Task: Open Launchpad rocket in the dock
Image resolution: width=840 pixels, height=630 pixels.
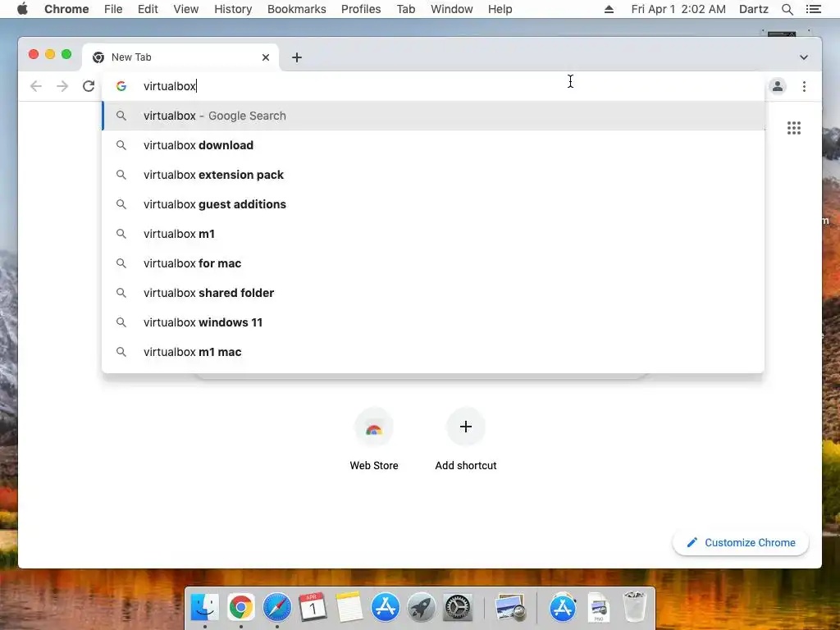Action: (421, 607)
